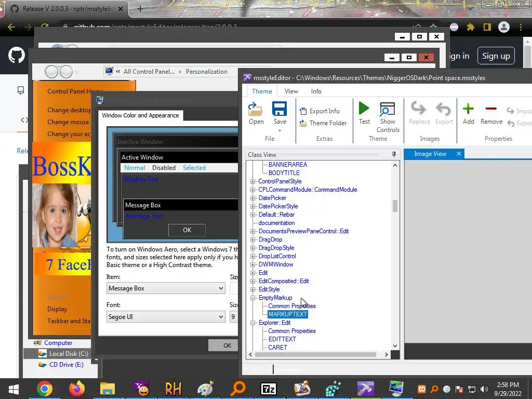Click the volume speaker tray icon
The image size is (532, 399).
484,389
